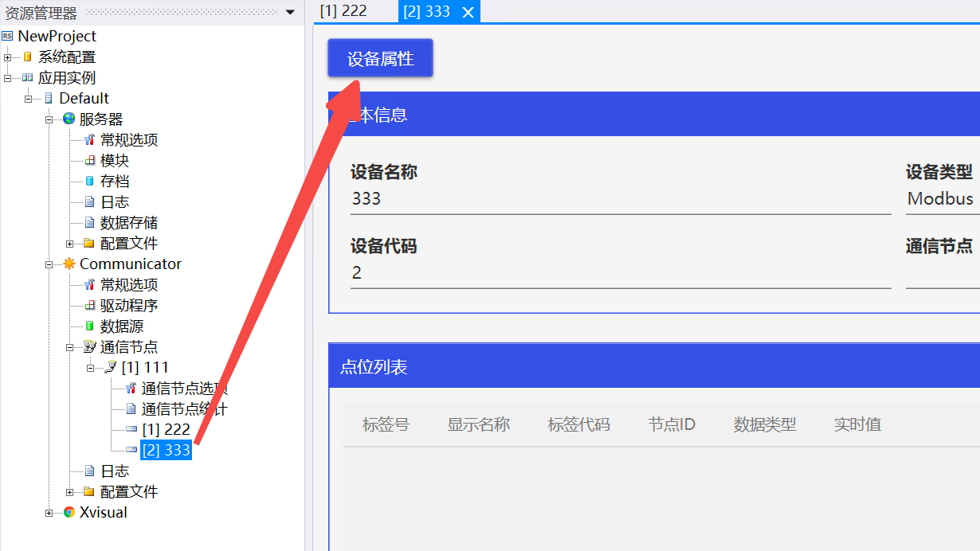The height and width of the screenshot is (551, 980).
Task: Click the 节点ID column header
Action: [672, 424]
